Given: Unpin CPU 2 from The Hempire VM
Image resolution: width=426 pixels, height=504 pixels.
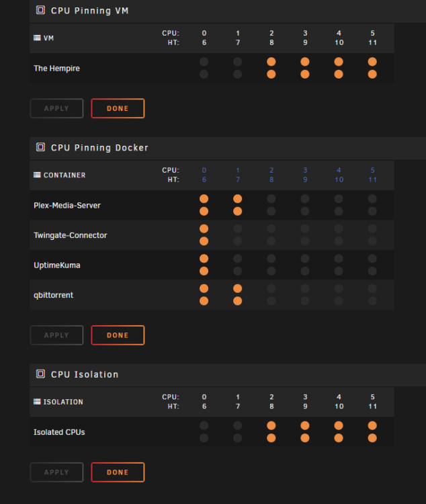Looking at the screenshot, I should (271, 61).
